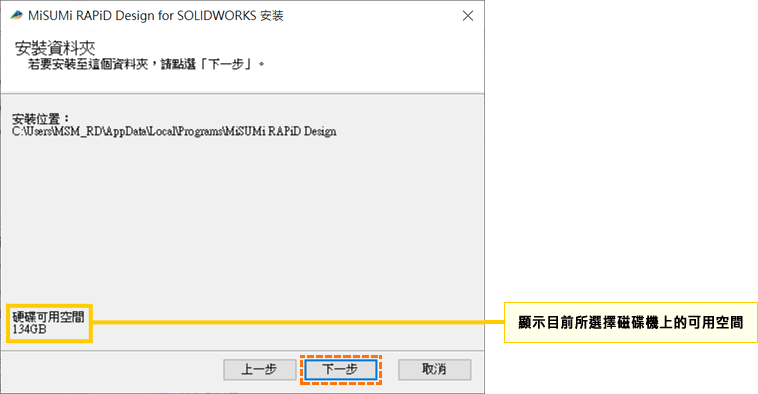
Task: Close the MiSUMi RAPiD Design installer window
Action: pyautogui.click(x=467, y=16)
